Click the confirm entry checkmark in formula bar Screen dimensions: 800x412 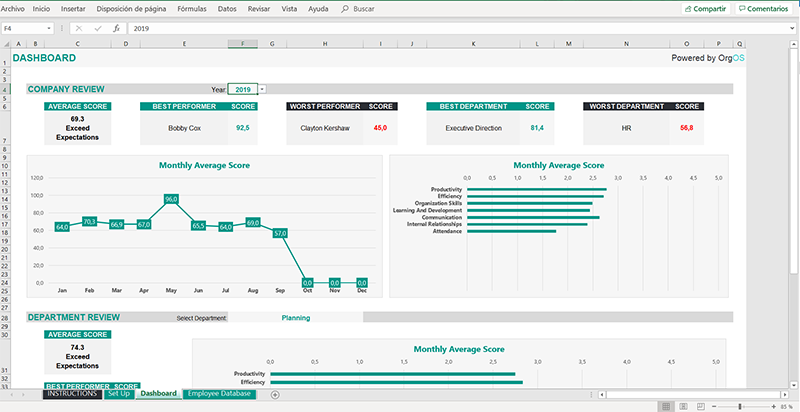pos(98,29)
